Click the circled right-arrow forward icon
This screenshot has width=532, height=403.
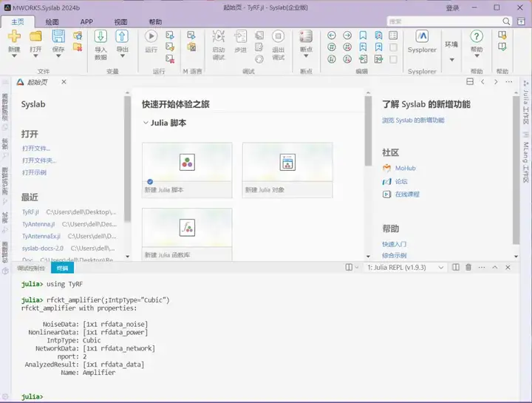[x=347, y=35]
